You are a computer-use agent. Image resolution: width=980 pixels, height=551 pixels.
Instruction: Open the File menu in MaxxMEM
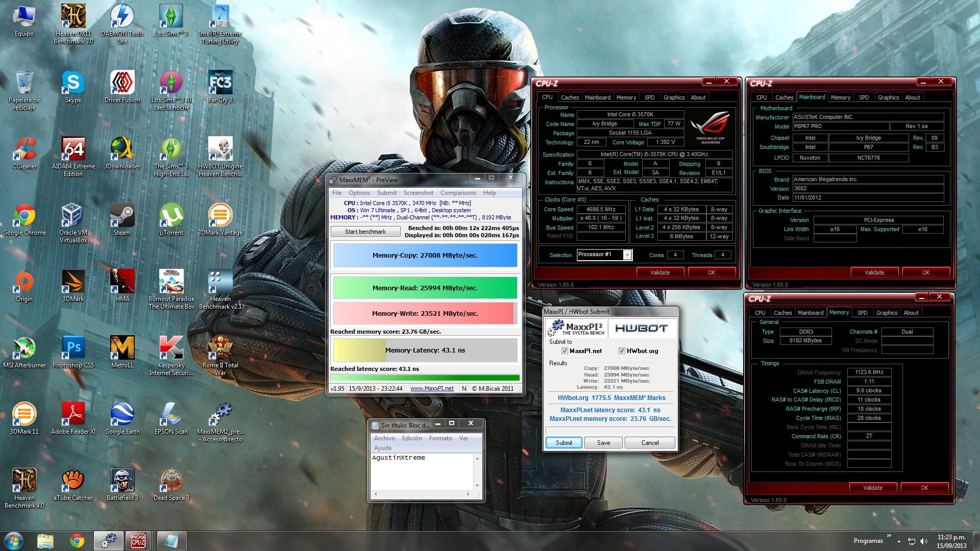coord(337,193)
